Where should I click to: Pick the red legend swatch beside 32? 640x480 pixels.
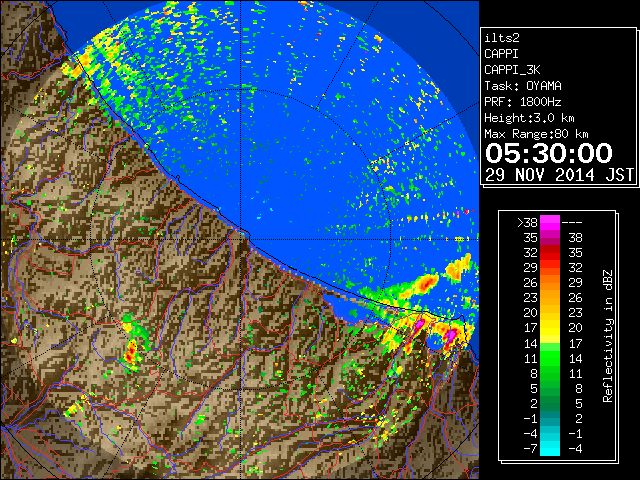pos(550,253)
